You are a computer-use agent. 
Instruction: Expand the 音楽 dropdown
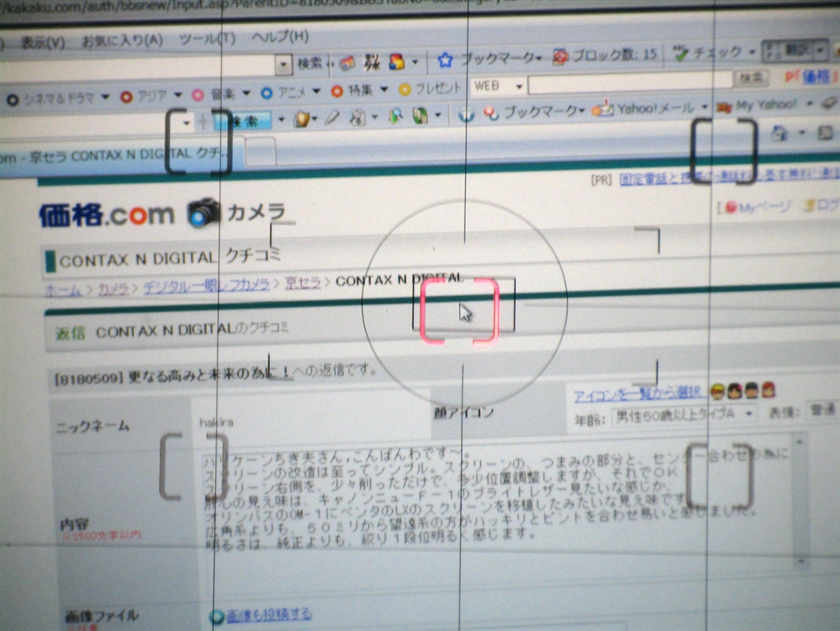click(x=246, y=94)
